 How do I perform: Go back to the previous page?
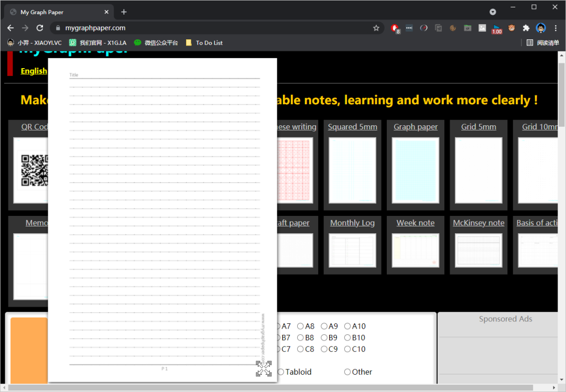pyautogui.click(x=10, y=28)
